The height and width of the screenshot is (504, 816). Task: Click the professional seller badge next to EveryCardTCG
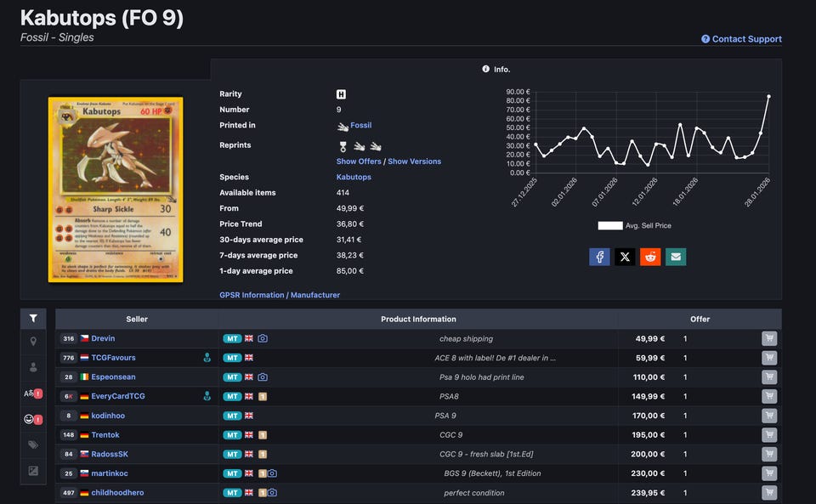click(207, 396)
